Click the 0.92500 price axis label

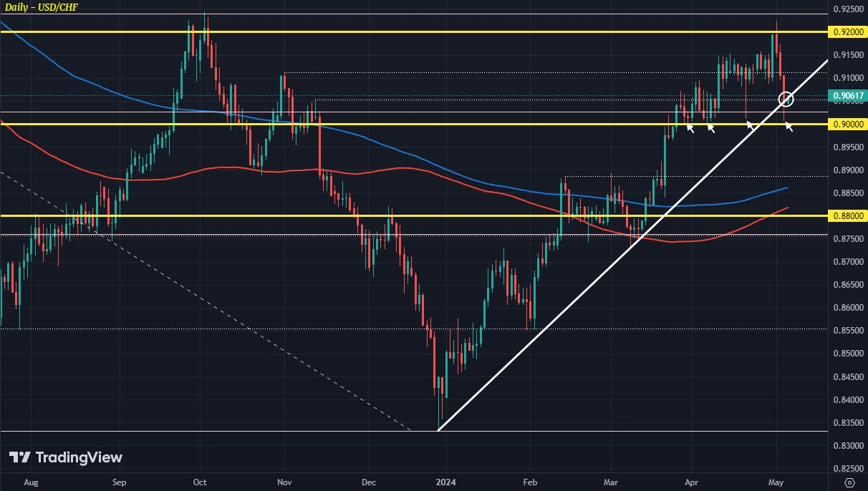(x=848, y=9)
